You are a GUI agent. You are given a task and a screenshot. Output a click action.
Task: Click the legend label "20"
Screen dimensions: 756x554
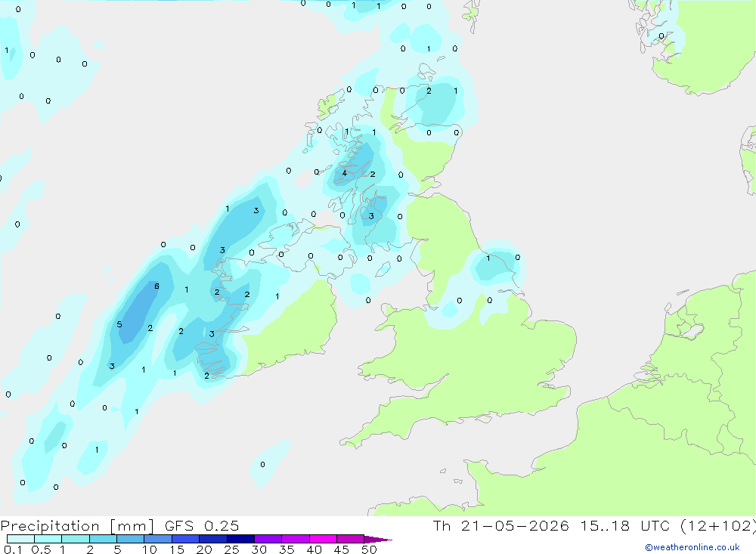(x=204, y=549)
